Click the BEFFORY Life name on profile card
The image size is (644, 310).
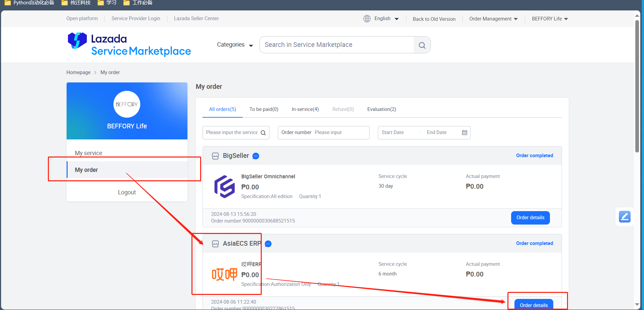[127, 126]
